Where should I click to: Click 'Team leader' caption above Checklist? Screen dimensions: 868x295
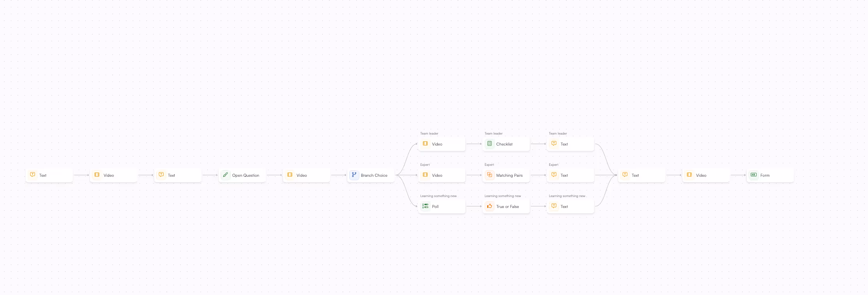click(x=493, y=133)
